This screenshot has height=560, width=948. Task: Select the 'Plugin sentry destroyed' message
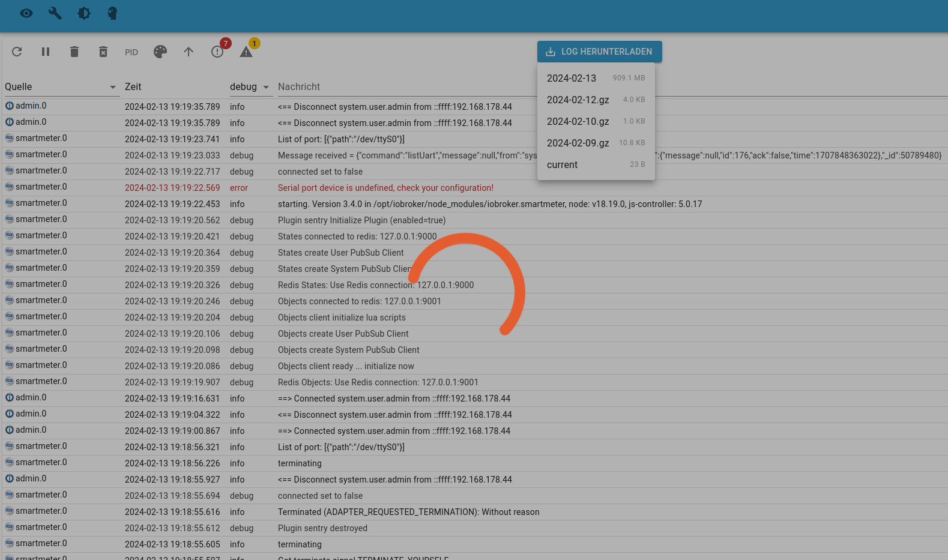[x=322, y=528]
